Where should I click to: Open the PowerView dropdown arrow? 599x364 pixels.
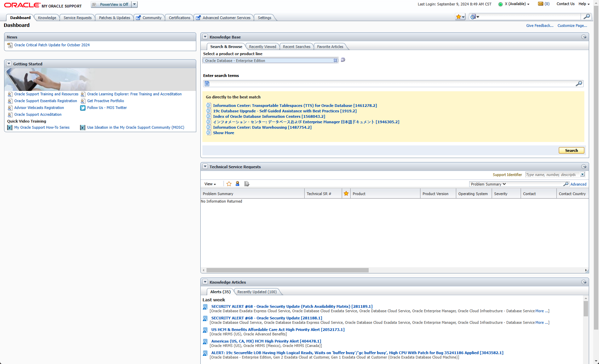135,4
